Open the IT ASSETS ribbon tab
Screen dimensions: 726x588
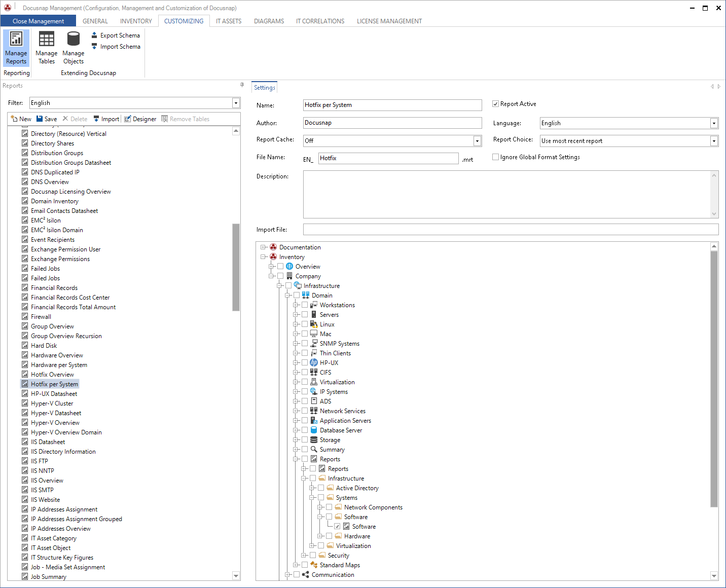(229, 21)
